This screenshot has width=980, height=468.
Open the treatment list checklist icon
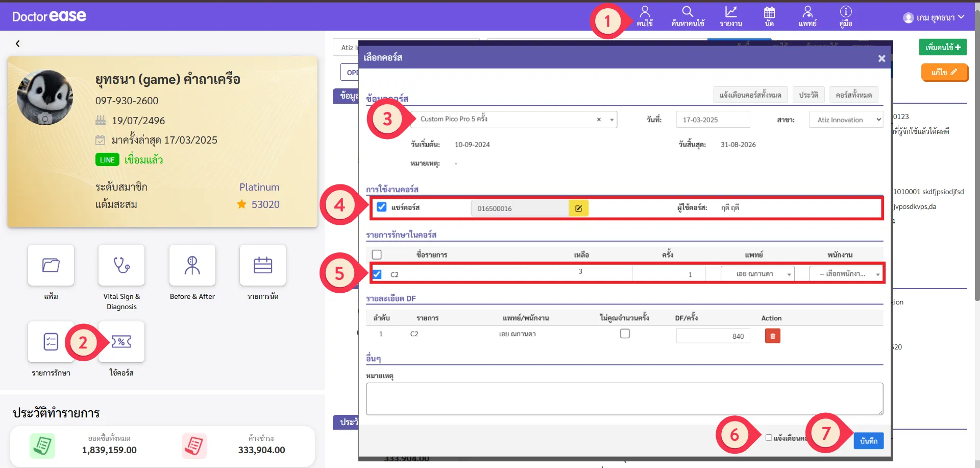[x=51, y=342]
